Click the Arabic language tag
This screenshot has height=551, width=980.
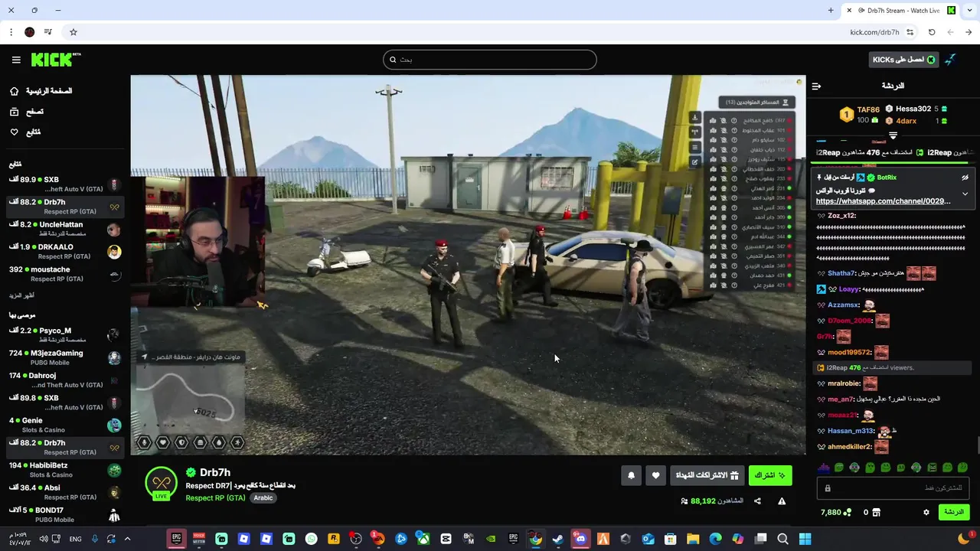click(x=263, y=498)
